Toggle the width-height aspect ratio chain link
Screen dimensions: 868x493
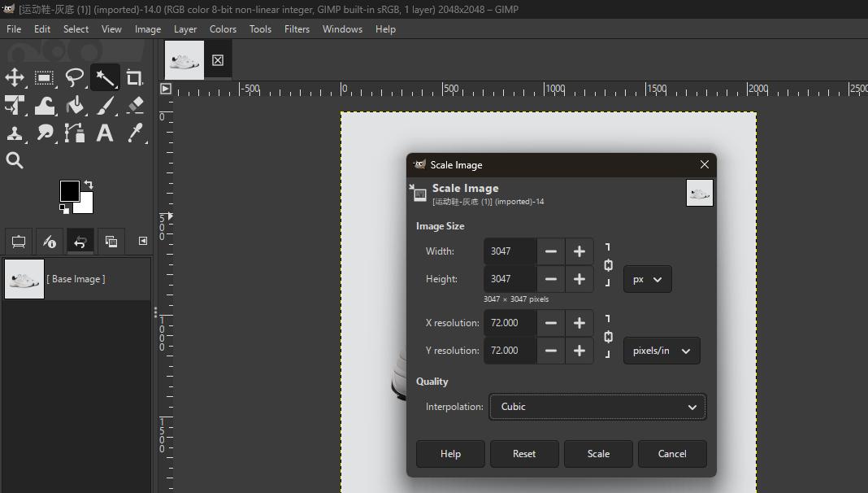point(608,265)
